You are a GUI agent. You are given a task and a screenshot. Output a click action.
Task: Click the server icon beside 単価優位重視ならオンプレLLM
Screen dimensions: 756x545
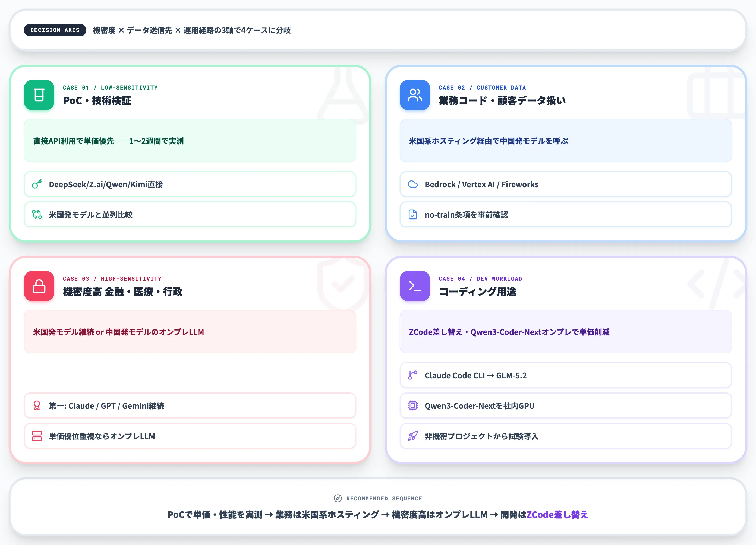(x=37, y=436)
